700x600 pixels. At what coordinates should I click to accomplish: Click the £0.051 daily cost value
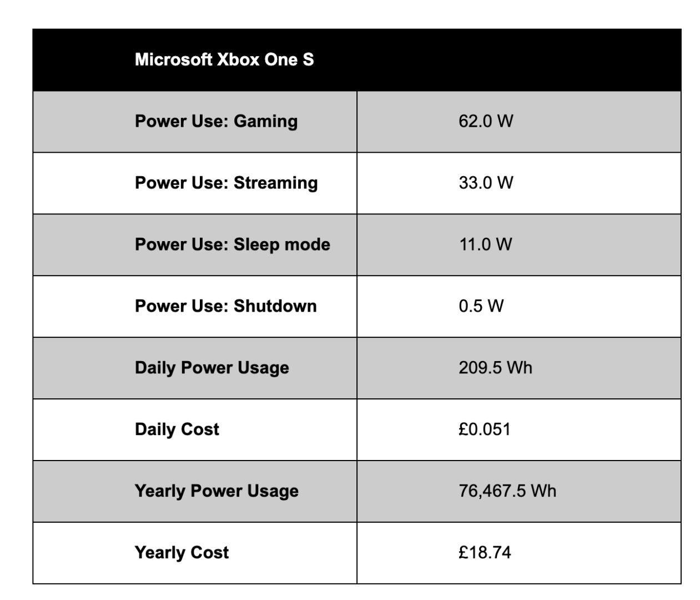click(484, 429)
